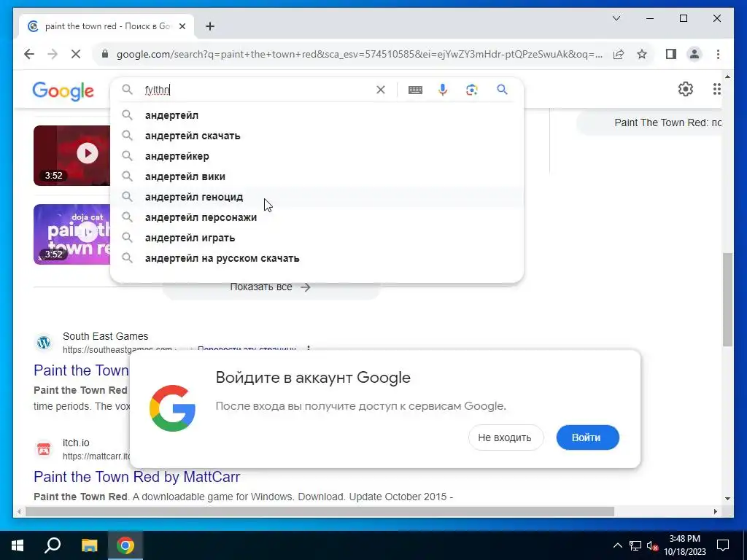Select suggestion 'андертейл скачать'

[x=317, y=136]
